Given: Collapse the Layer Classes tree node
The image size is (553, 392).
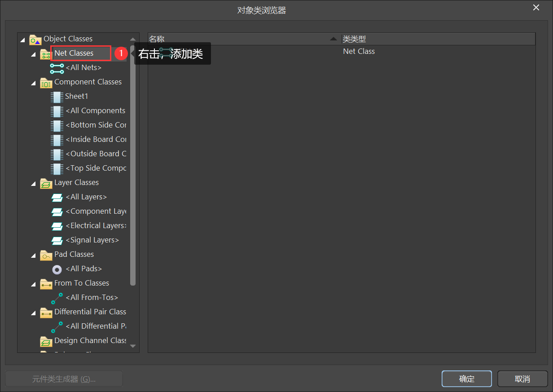Looking at the screenshot, I should click(x=34, y=184).
